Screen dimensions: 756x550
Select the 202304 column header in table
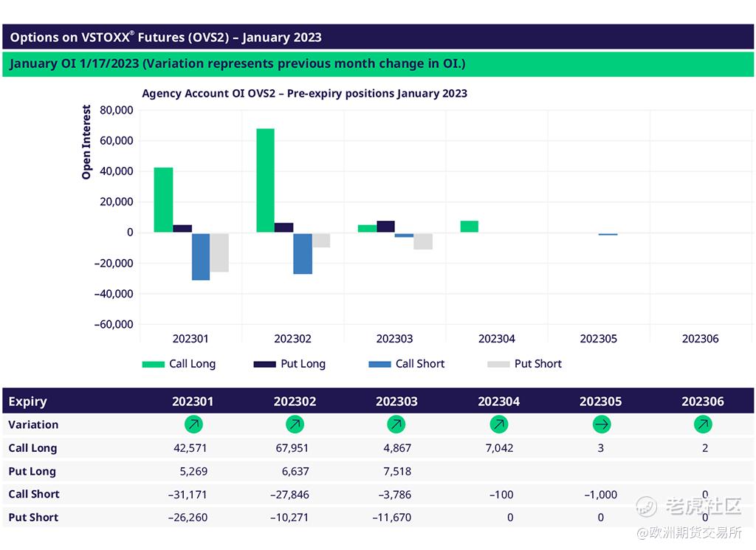498,402
